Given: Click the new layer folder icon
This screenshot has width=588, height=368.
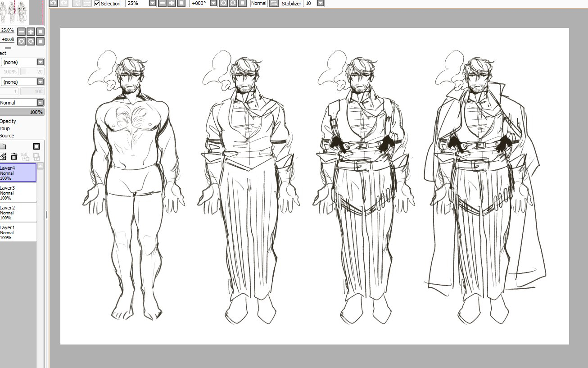Looking at the screenshot, I should pyautogui.click(x=3, y=146).
